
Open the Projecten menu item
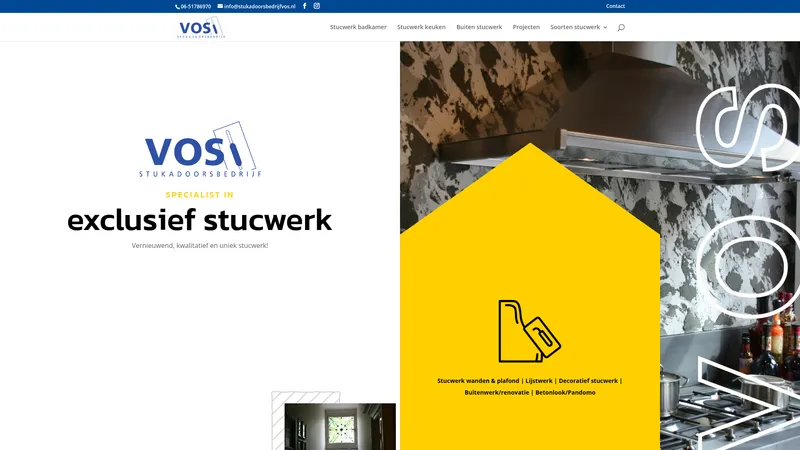526,27
